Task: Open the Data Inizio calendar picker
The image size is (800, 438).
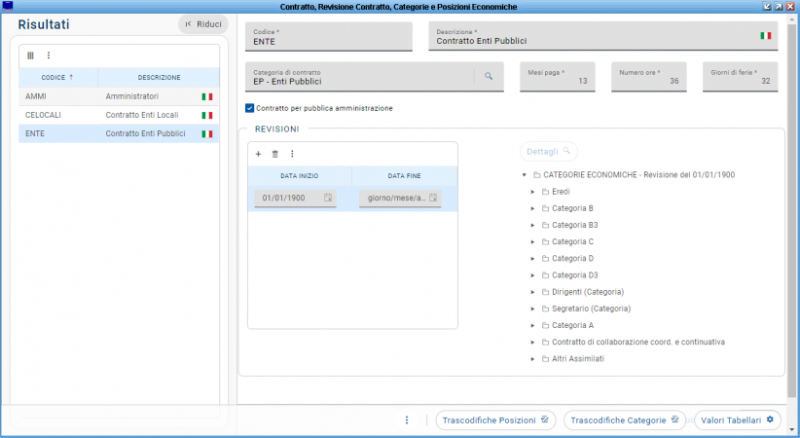Action: click(328, 198)
